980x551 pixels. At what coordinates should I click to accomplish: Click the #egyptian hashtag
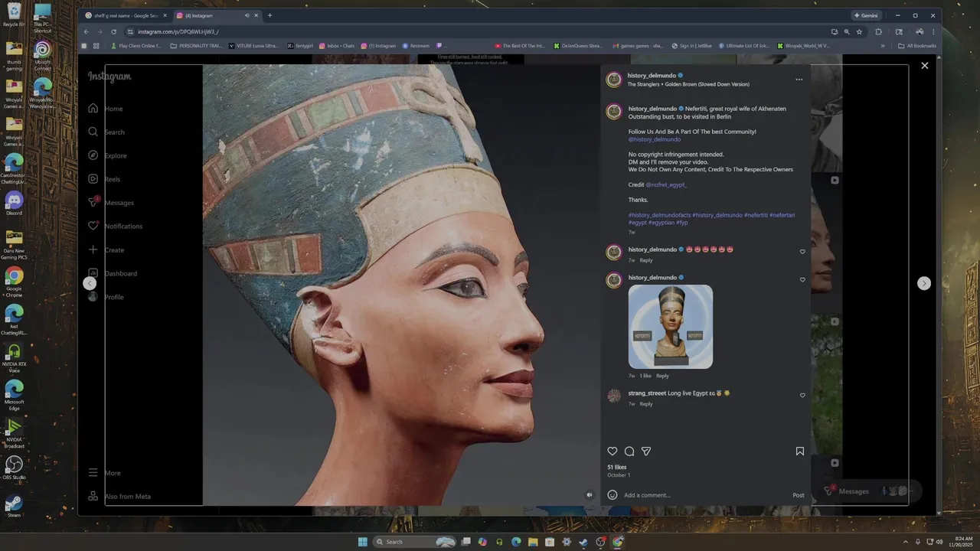pyautogui.click(x=661, y=223)
